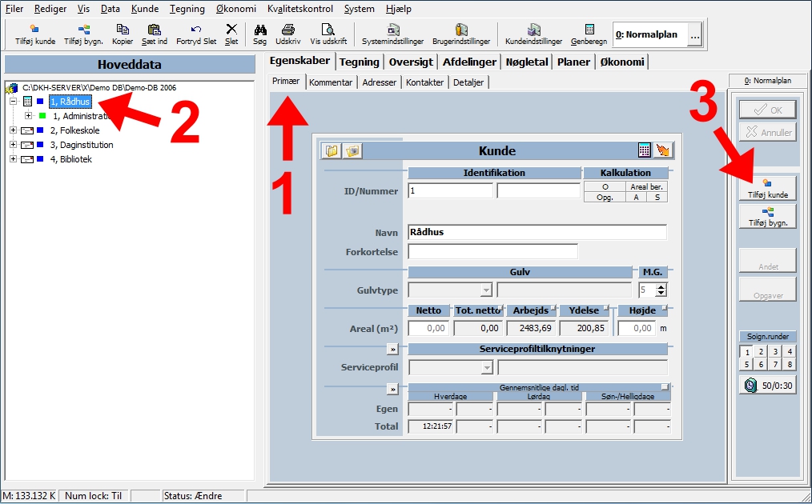Open the Serviceprofil dropdown
The width and height of the screenshot is (812, 504).
click(x=487, y=367)
